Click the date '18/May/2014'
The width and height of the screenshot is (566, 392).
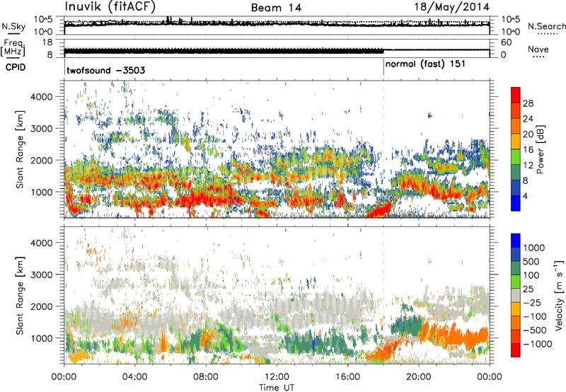point(451,7)
